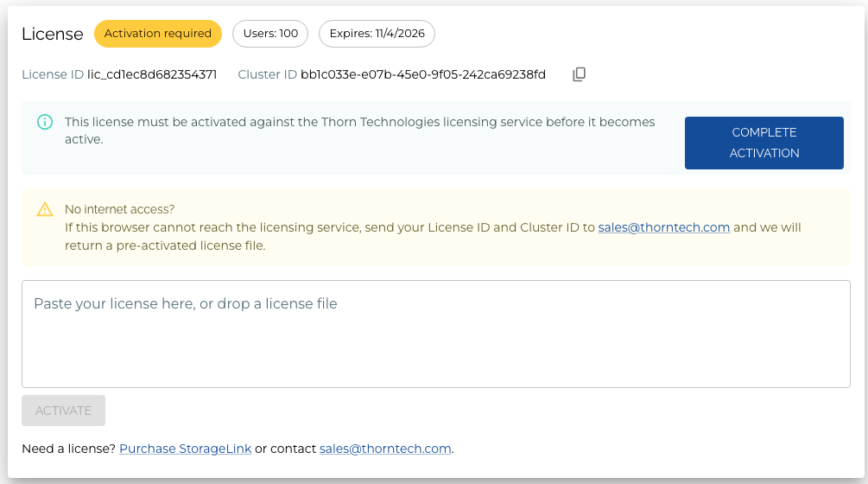Click the yellow warning triangle icon
This screenshot has height=484, width=868.
click(x=45, y=209)
